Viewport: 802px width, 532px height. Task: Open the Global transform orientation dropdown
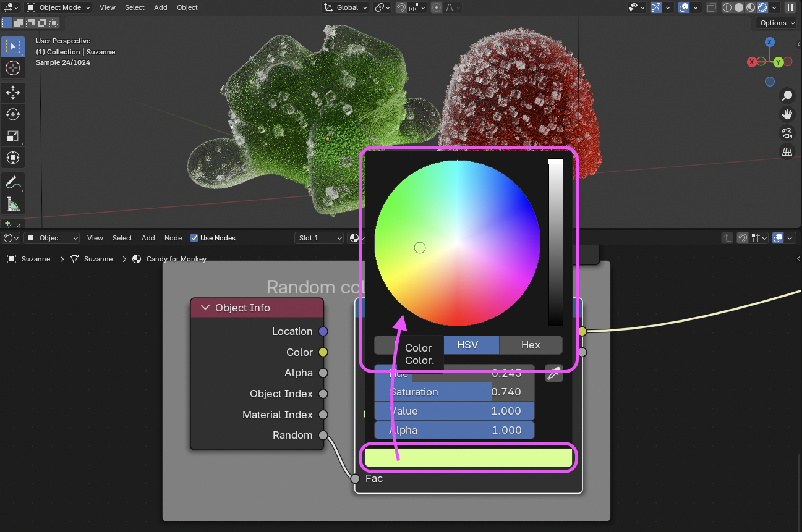click(346, 7)
